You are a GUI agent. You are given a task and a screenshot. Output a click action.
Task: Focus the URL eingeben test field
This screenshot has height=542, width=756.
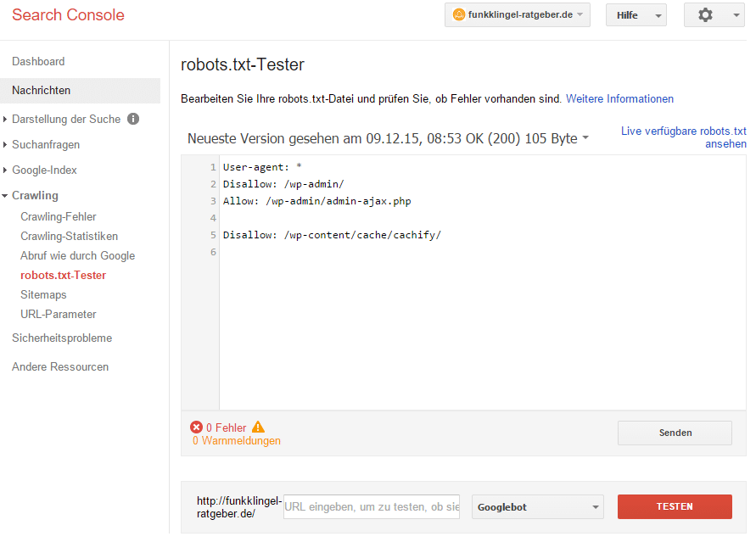(372, 507)
